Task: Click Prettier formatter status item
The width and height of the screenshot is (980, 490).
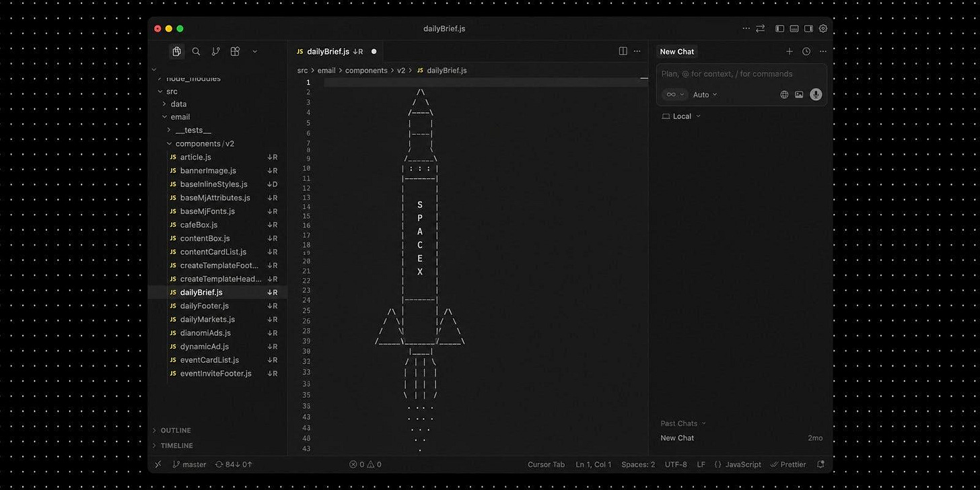Action: [x=788, y=464]
